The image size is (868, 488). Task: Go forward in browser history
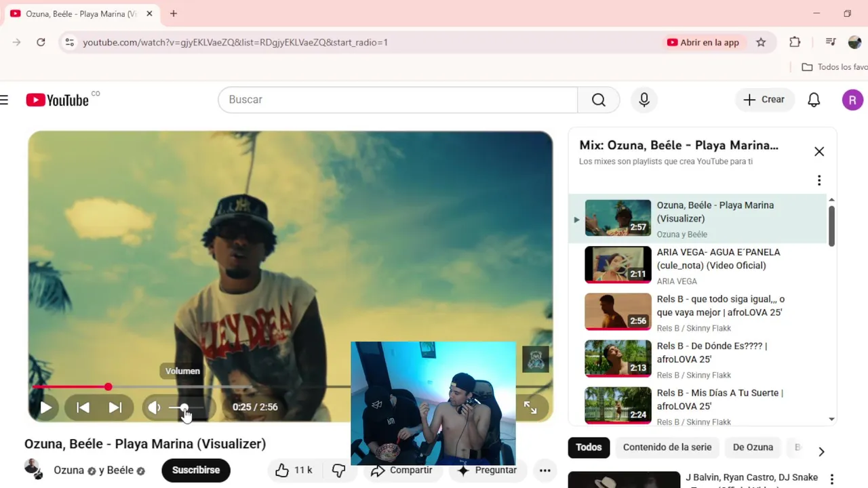point(17,42)
